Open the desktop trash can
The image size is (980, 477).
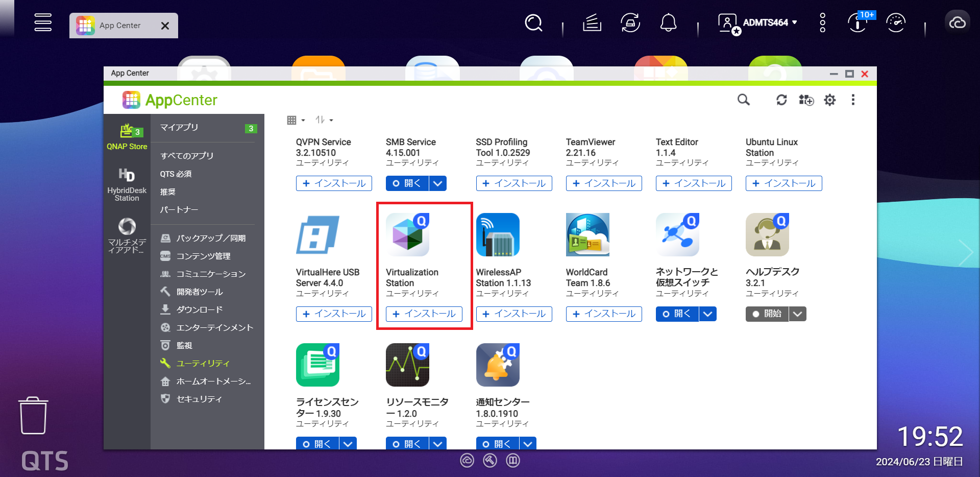(x=34, y=416)
